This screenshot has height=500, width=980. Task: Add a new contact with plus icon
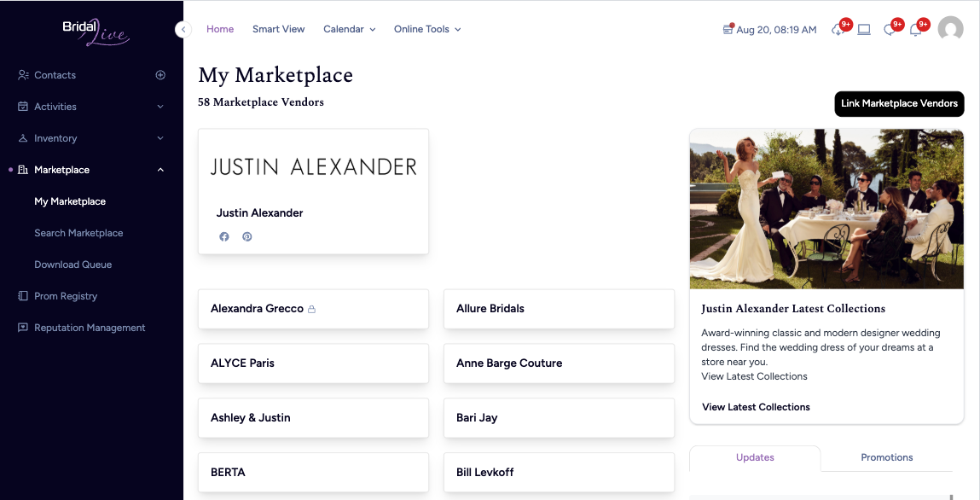[x=160, y=75]
